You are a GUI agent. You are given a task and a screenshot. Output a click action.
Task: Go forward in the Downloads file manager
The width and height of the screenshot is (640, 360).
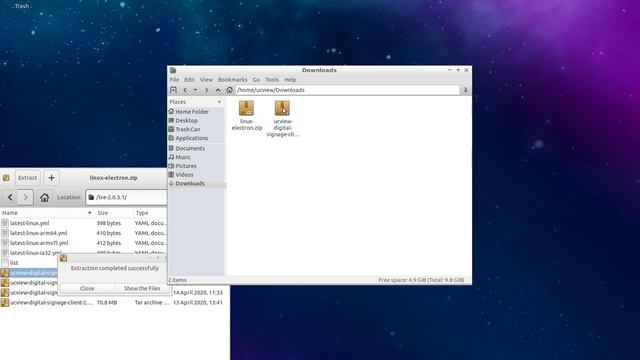[207, 90]
